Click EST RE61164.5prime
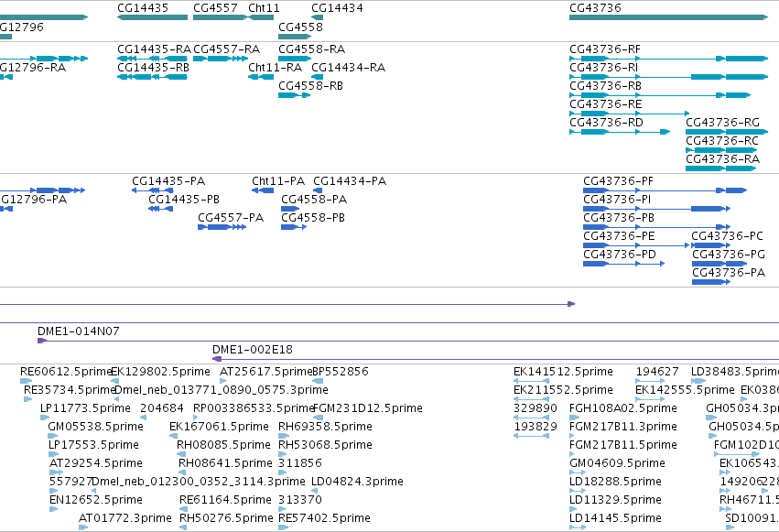This screenshot has width=779, height=532. (225, 500)
